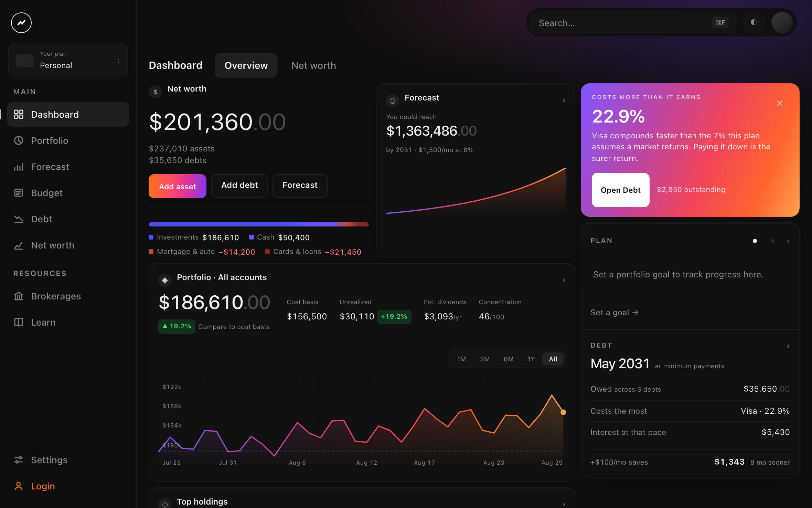Click the user avatar circle
812x508 pixels.
(x=782, y=23)
